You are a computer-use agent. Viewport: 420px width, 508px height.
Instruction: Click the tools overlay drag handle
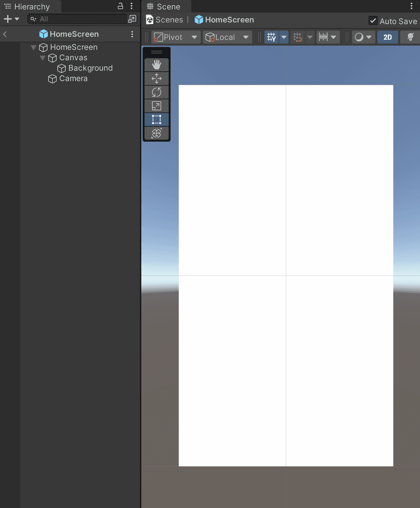point(156,52)
